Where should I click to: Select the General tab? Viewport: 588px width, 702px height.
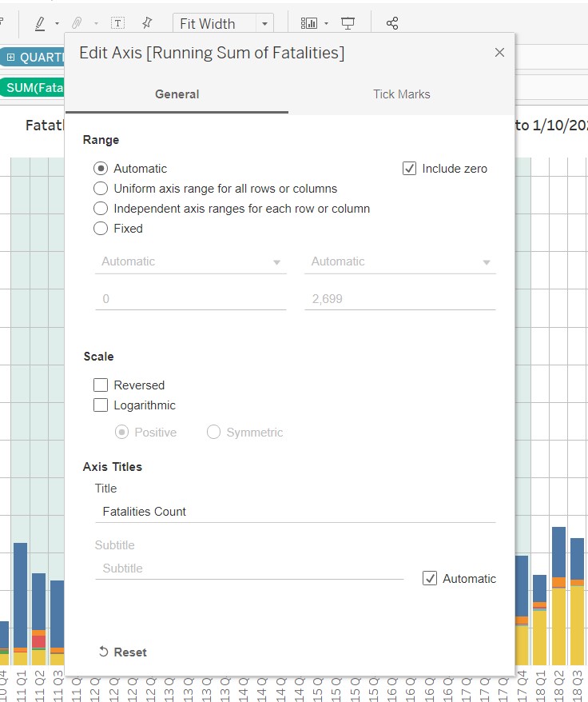(x=177, y=94)
